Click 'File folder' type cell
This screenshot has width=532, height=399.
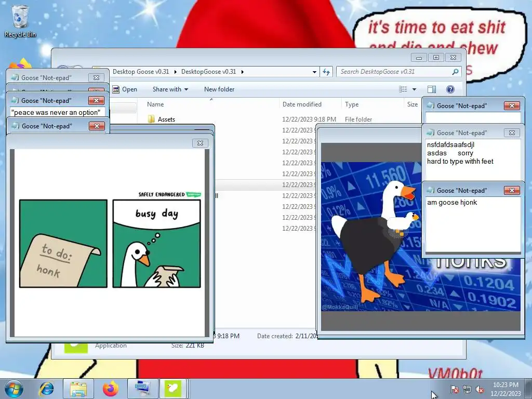point(358,119)
